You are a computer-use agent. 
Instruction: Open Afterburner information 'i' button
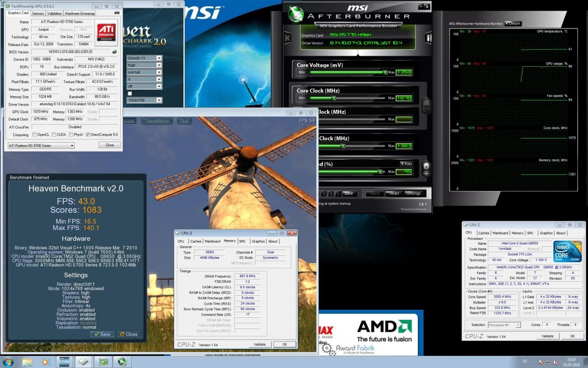click(428, 38)
